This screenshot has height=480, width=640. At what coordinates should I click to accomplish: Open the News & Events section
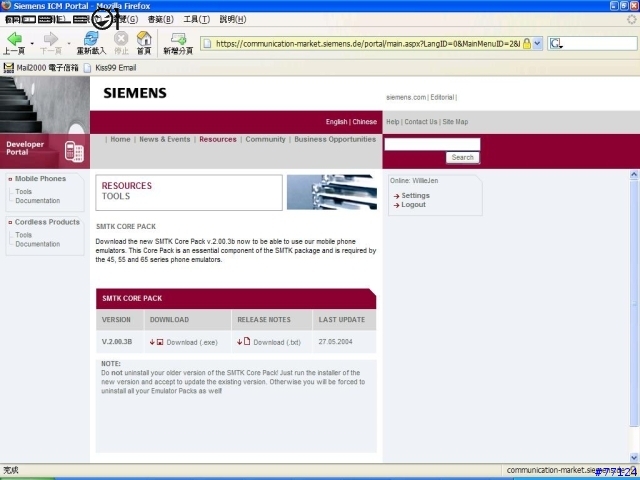coord(165,139)
